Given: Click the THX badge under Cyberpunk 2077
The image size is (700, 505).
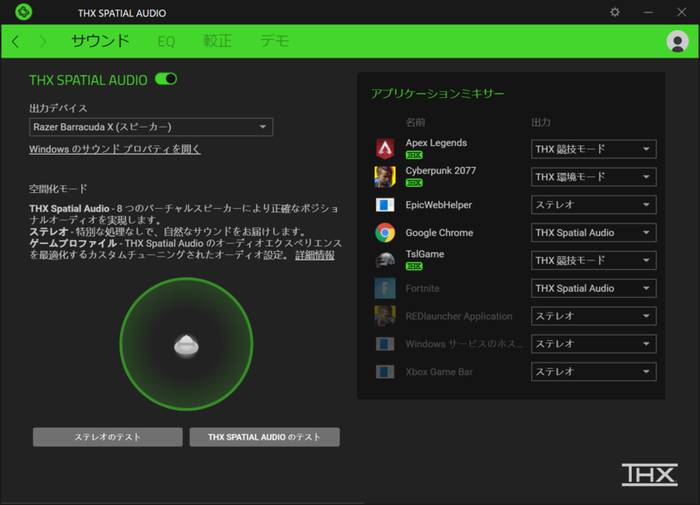Looking at the screenshot, I should (x=414, y=183).
